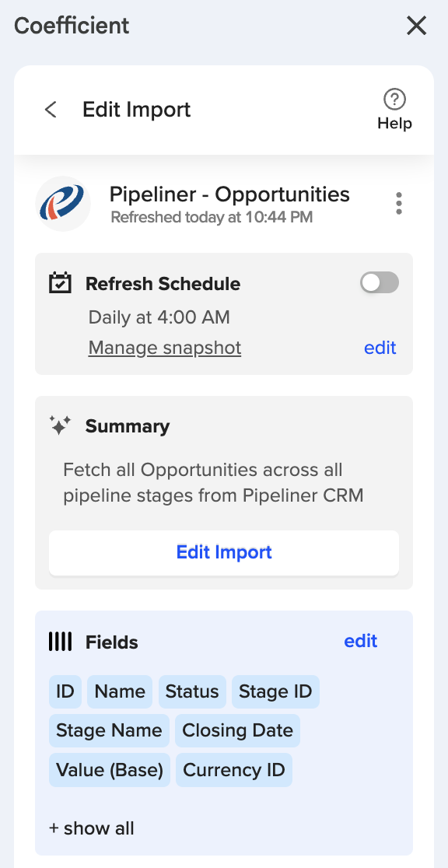Click the Value (Base) field tag
The width and height of the screenshot is (448, 868).
(x=110, y=770)
